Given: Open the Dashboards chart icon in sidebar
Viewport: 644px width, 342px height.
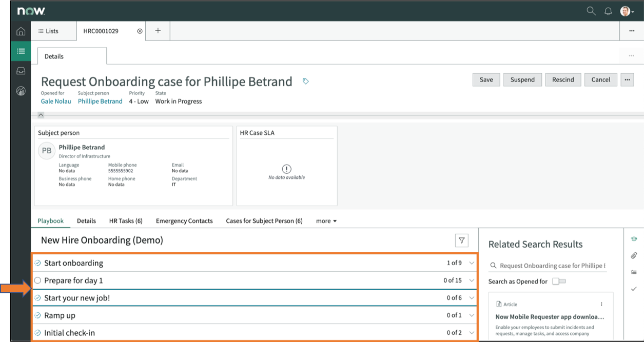Looking at the screenshot, I should click(x=21, y=91).
